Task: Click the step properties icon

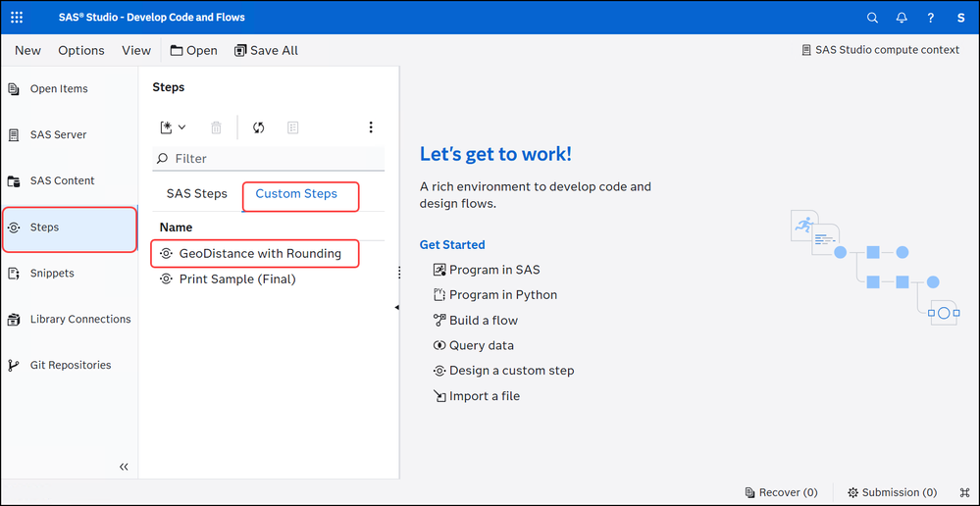Action: point(292,127)
